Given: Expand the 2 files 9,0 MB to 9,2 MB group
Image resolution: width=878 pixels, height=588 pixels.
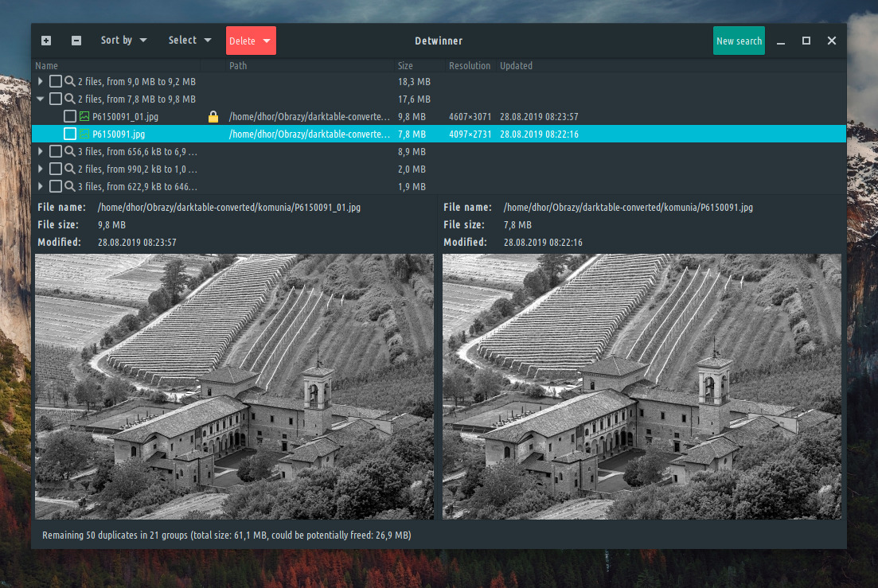Looking at the screenshot, I should [x=41, y=82].
